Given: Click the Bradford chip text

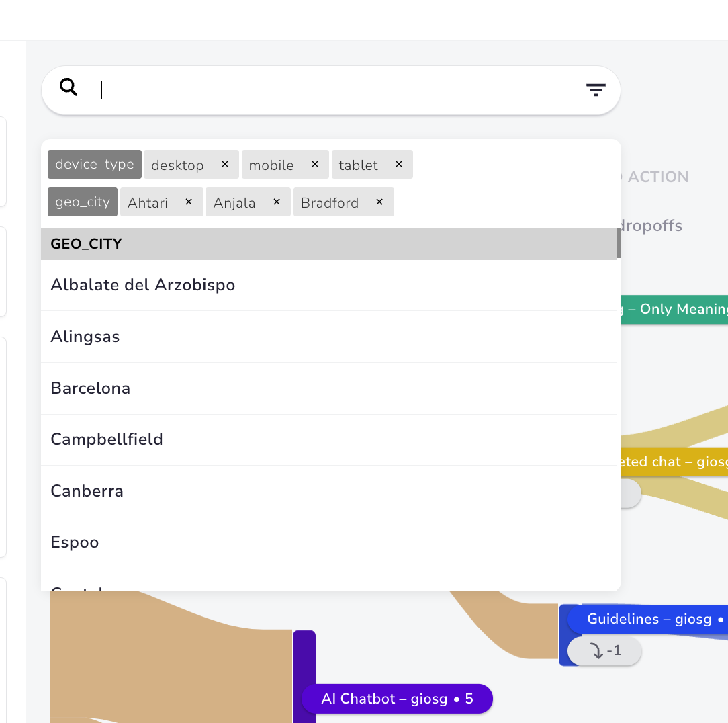Looking at the screenshot, I should point(330,203).
